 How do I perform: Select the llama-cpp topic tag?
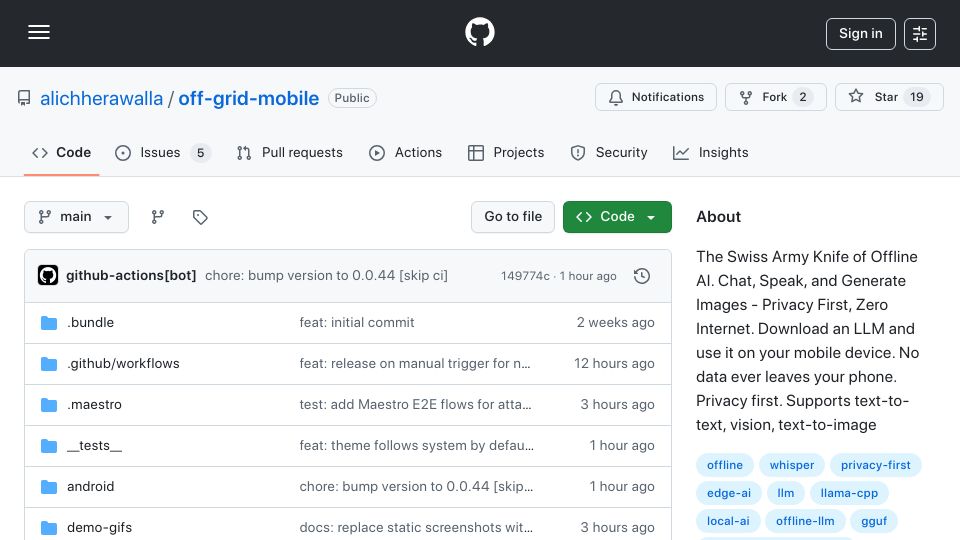tap(849, 493)
